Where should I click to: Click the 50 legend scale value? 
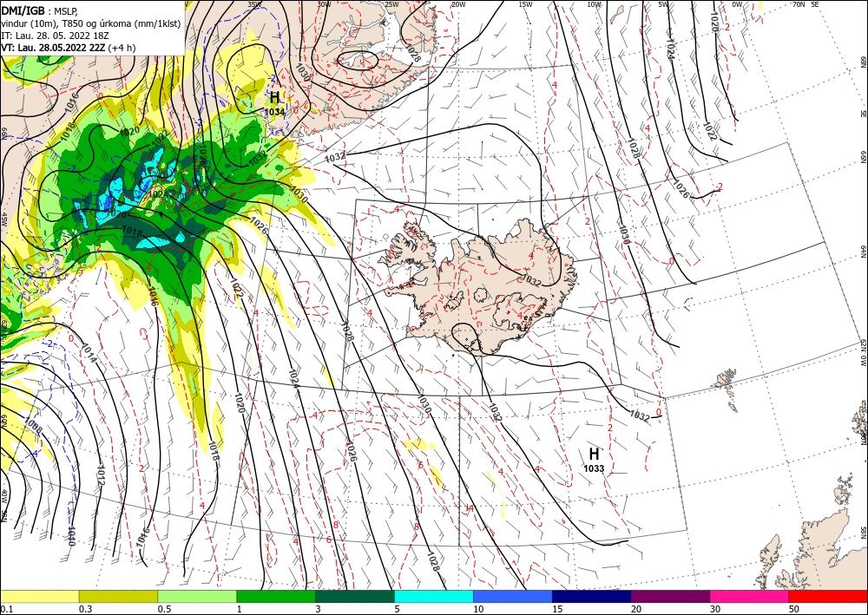coord(794,609)
